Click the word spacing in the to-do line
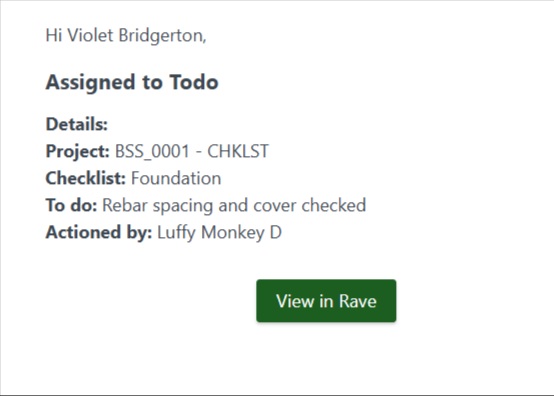Viewport: 554px width, 396px height. tap(183, 206)
